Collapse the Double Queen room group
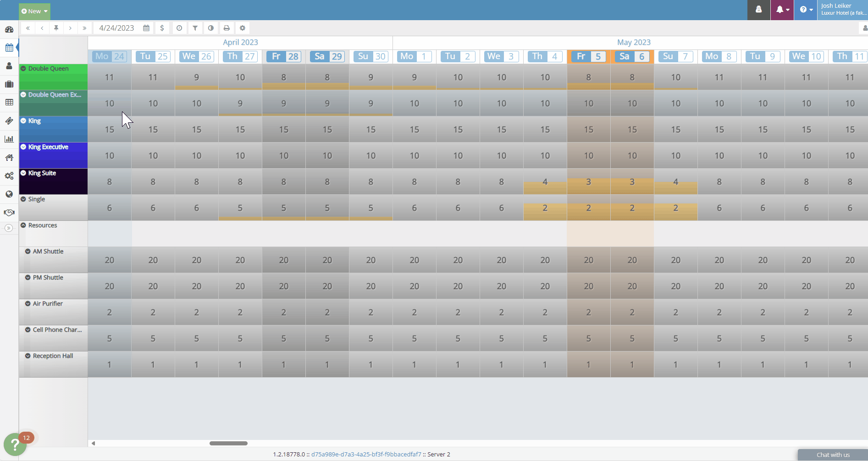The image size is (868, 461). click(x=24, y=68)
